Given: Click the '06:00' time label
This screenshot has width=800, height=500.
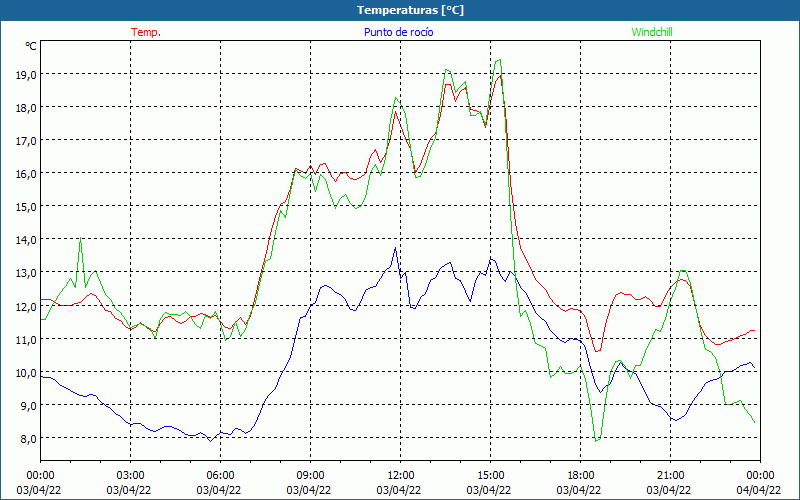Looking at the screenshot, I should 220,476.
